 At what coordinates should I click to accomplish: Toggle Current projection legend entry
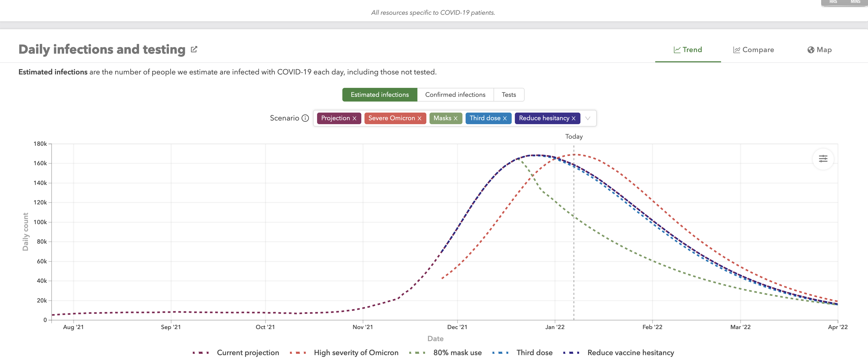[236, 352]
